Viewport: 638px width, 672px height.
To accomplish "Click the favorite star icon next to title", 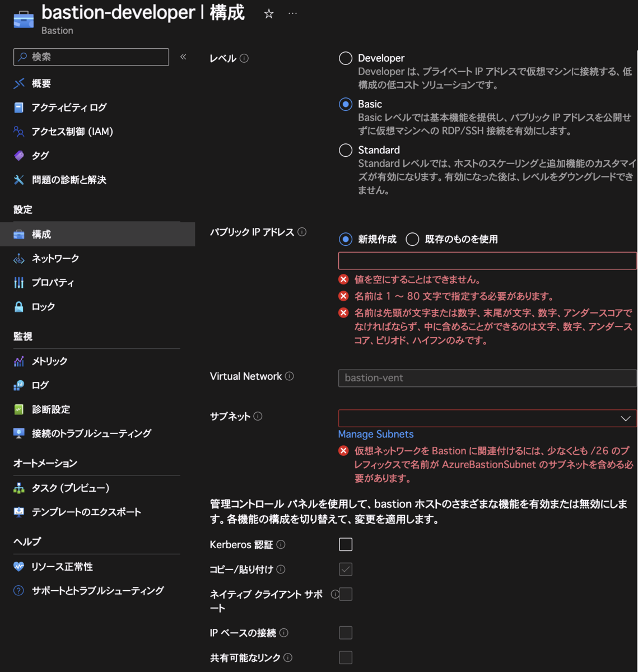I will pos(269,14).
